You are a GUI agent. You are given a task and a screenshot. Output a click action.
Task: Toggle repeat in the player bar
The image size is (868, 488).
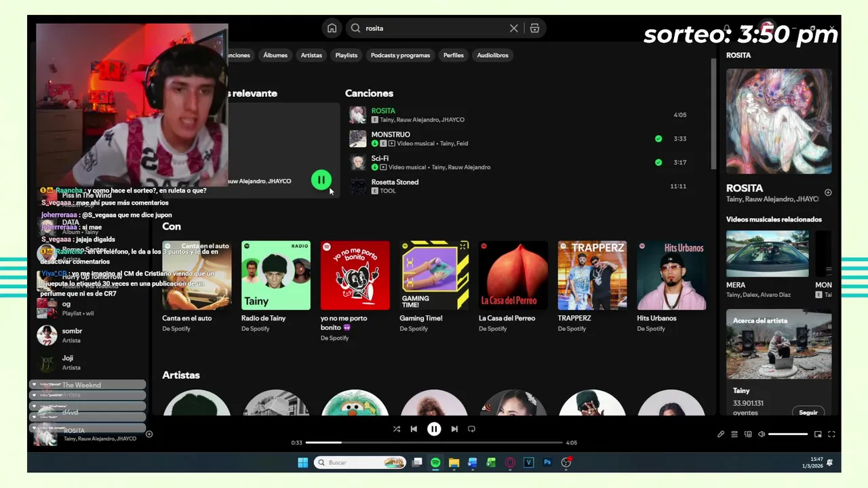click(471, 429)
